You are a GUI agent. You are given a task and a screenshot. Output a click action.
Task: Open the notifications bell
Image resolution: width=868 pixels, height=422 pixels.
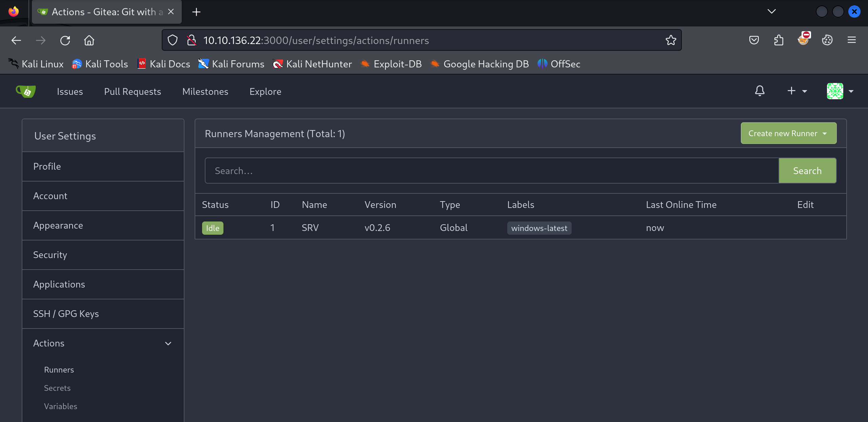click(759, 91)
